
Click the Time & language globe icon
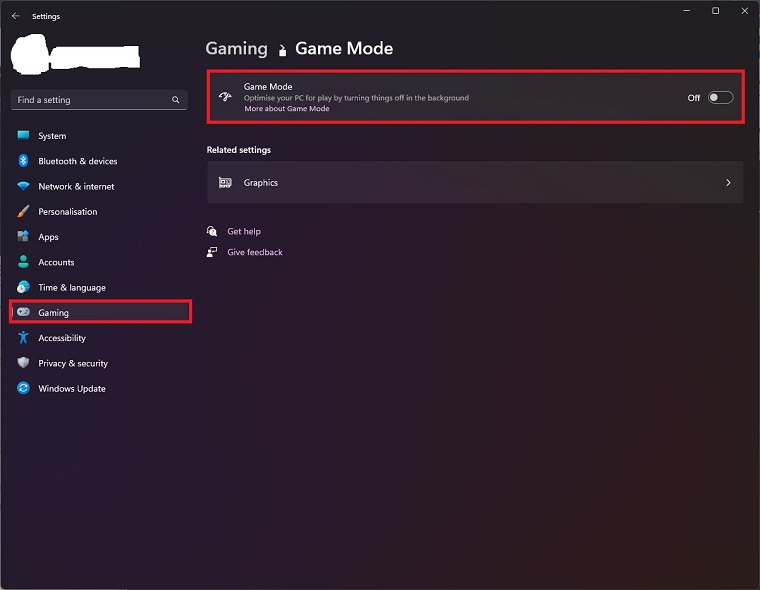[23, 288]
